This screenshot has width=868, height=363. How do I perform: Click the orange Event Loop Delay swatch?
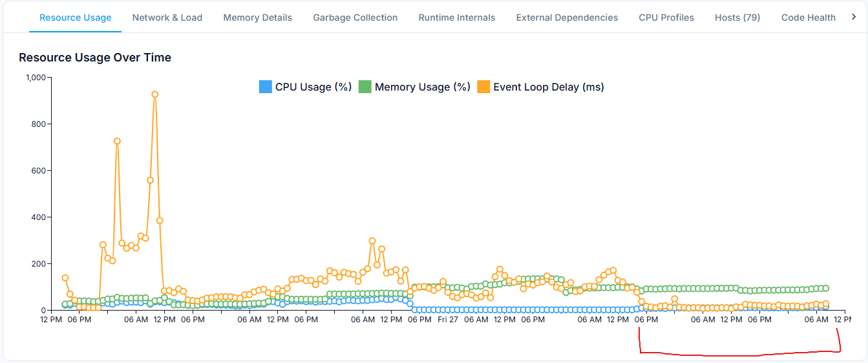483,87
